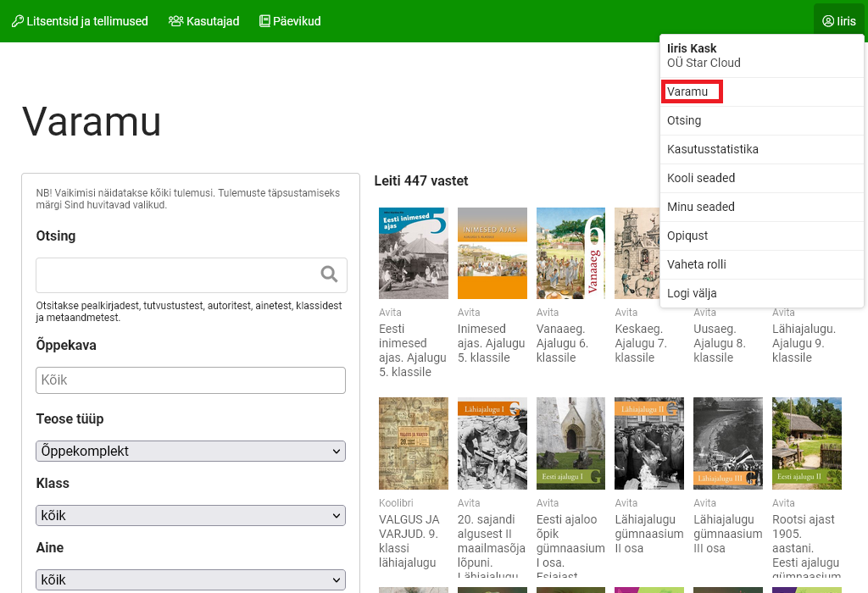This screenshot has width=868, height=593.
Task: Log out via Logi välja
Action: pyautogui.click(x=692, y=293)
